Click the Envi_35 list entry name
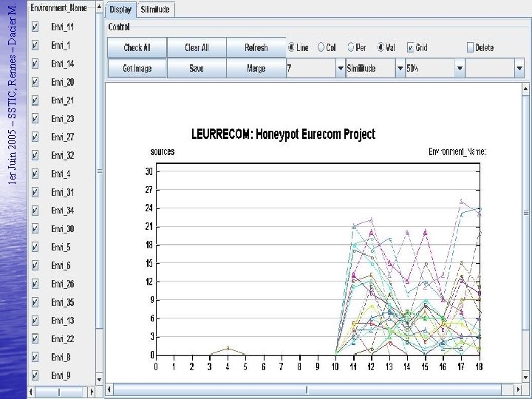Screen dimensions: 532x399 pyautogui.click(x=62, y=302)
